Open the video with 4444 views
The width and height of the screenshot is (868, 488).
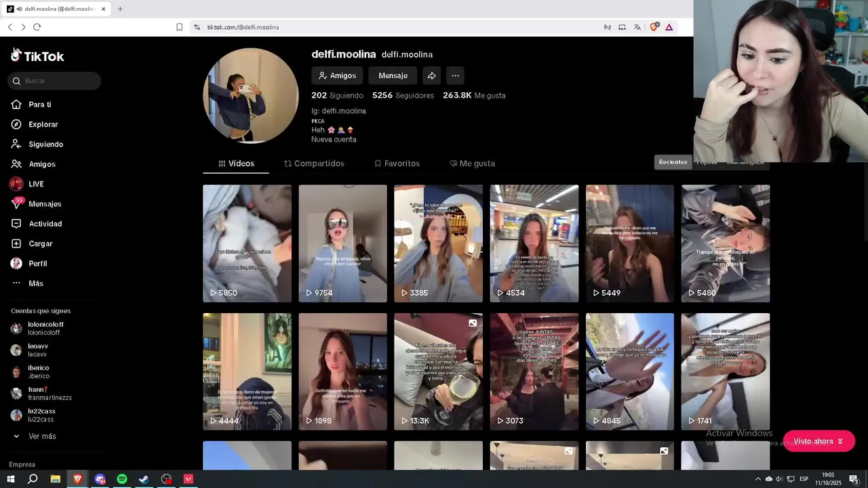point(247,371)
